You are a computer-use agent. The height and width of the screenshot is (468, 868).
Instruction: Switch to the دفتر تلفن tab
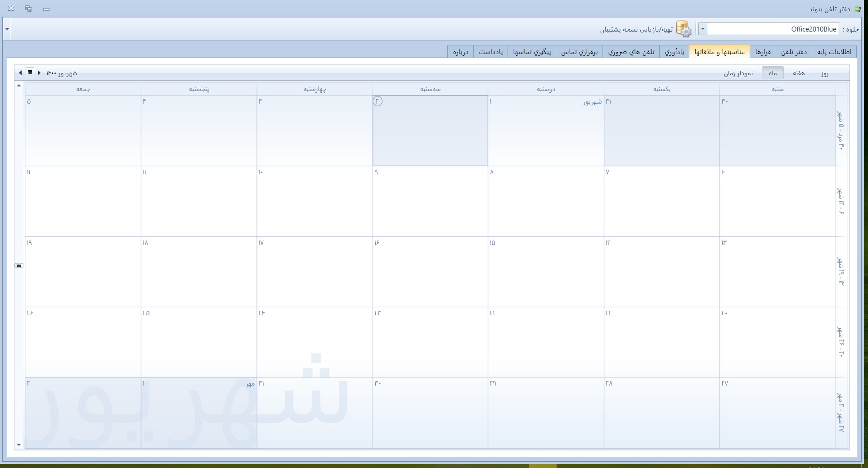click(x=794, y=52)
